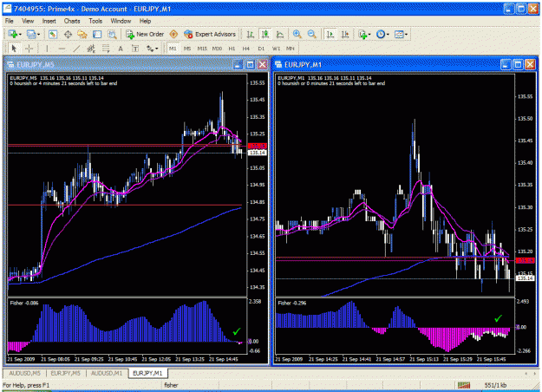This screenshot has height=392, width=542.
Task: Select the text label tool
Action: click(135, 49)
